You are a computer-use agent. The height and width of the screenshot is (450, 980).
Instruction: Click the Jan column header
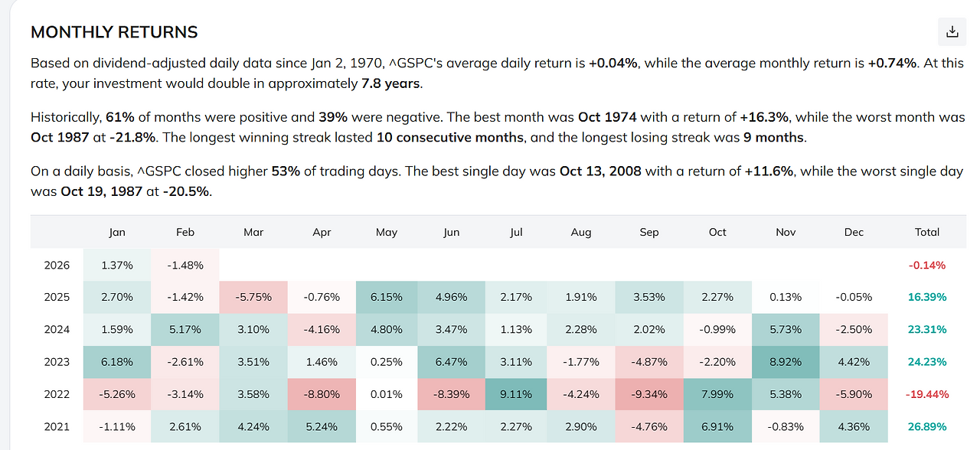pyautogui.click(x=117, y=232)
